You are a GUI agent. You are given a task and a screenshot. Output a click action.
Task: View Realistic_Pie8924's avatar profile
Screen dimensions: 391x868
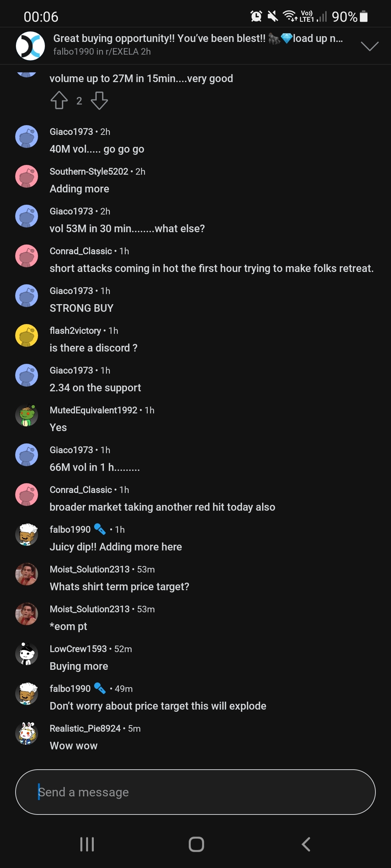(27, 733)
